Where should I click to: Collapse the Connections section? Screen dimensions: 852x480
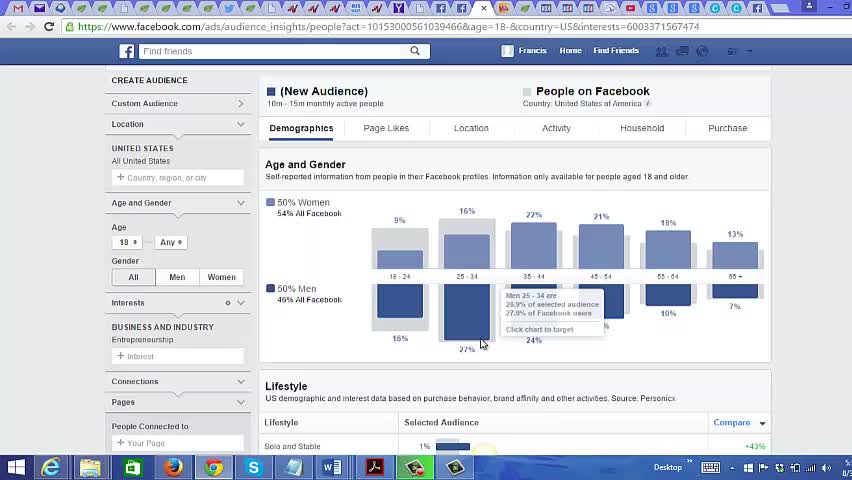pos(241,382)
